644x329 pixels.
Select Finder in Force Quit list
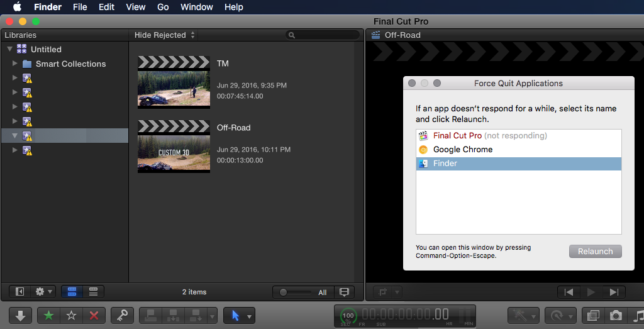pos(519,164)
